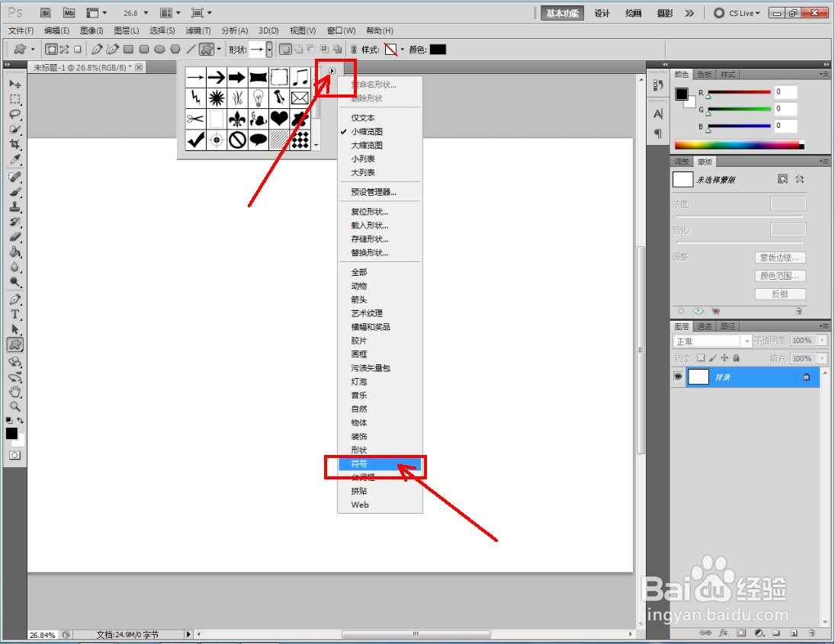Select the Move tool
The image size is (835, 644).
[x=15, y=84]
